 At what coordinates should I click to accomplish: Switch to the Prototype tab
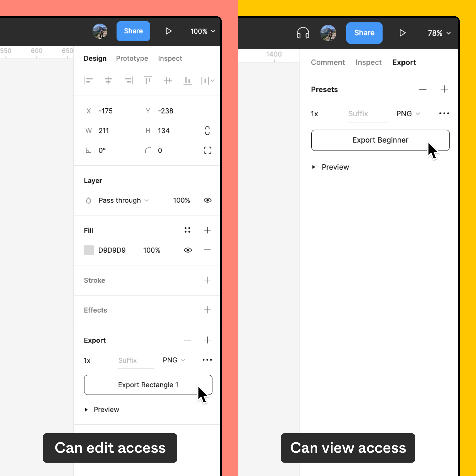[x=133, y=59]
